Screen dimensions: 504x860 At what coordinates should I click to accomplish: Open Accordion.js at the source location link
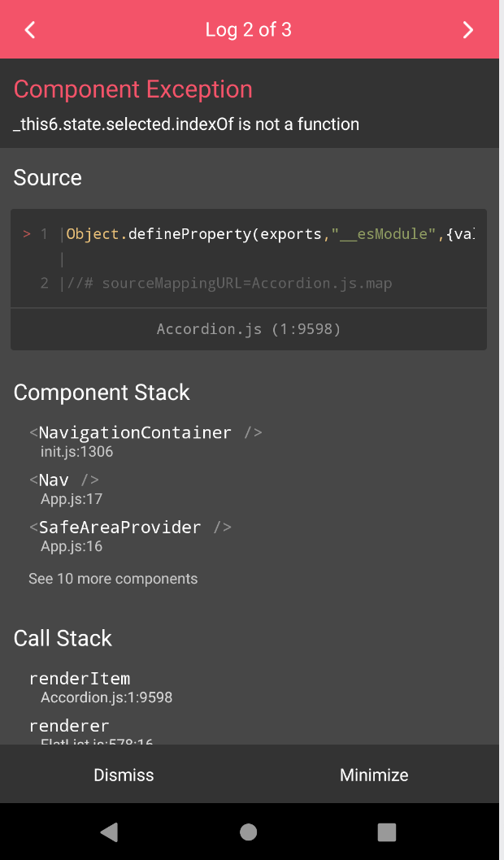coord(247,328)
